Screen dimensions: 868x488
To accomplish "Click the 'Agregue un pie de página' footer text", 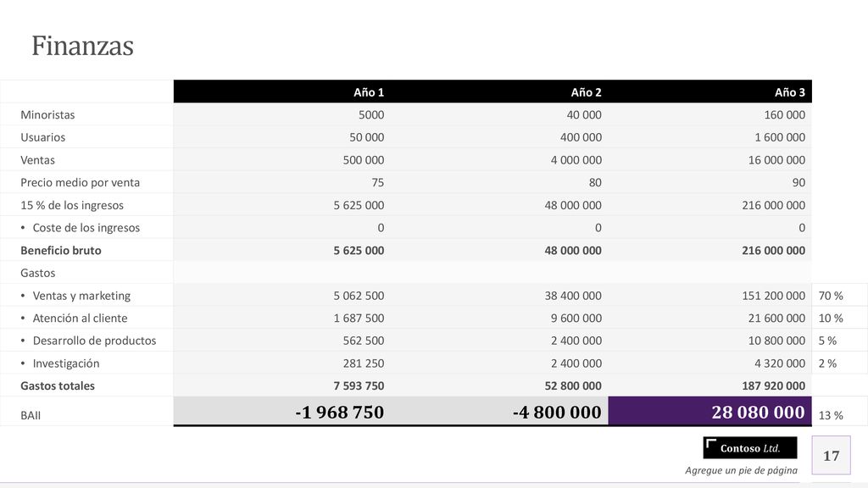I will click(741, 470).
